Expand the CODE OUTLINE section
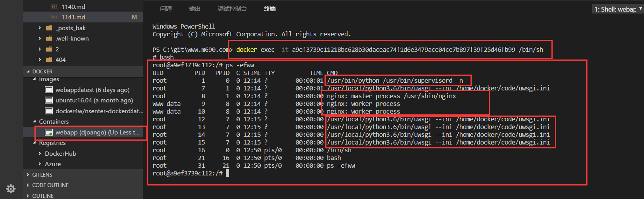The image size is (644, 199). pyautogui.click(x=28, y=185)
